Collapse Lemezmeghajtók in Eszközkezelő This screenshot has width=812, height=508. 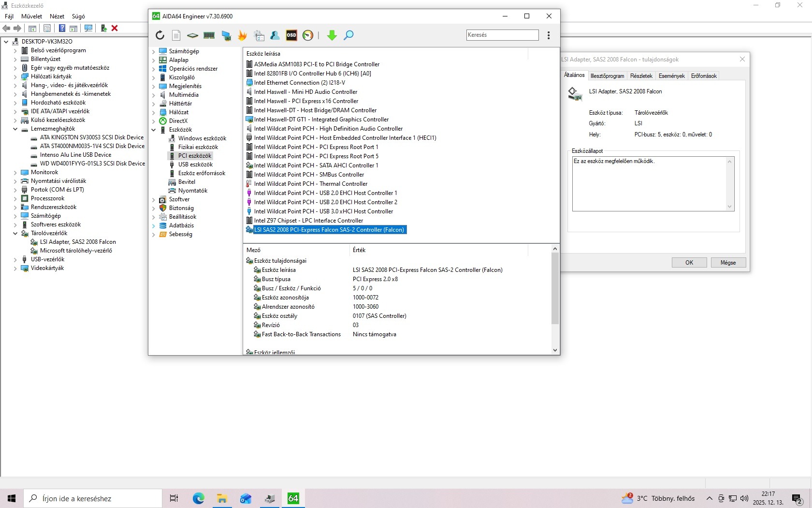(x=15, y=129)
